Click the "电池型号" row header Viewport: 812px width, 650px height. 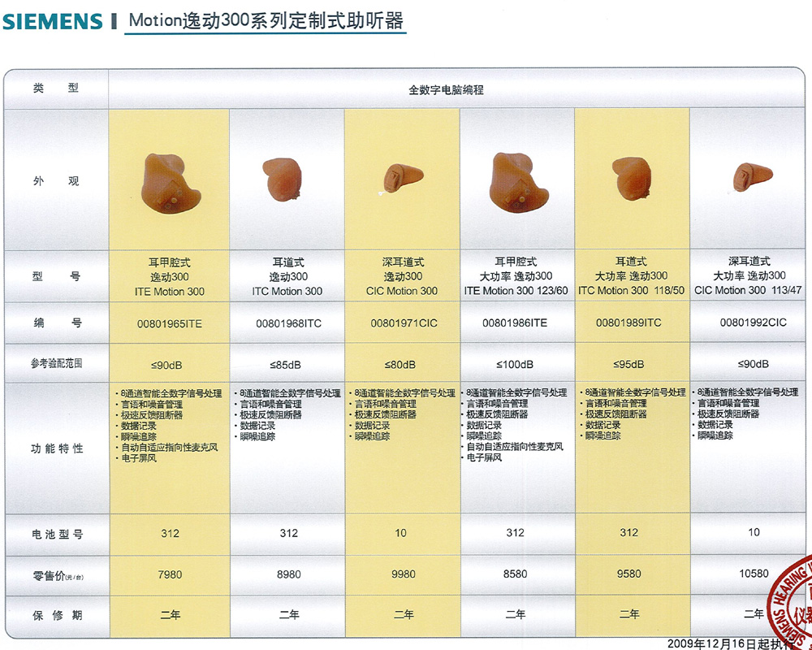click(57, 535)
